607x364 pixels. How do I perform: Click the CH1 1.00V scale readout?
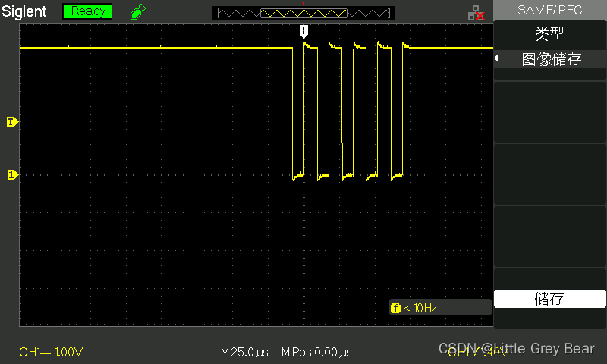pyautogui.click(x=51, y=352)
